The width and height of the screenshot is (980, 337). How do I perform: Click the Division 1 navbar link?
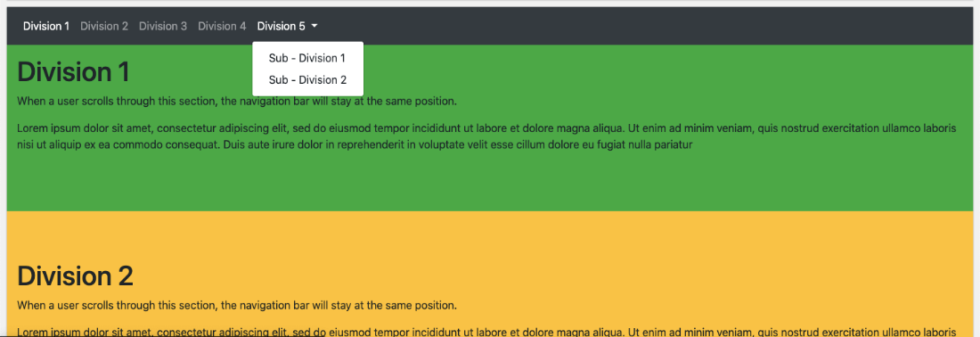click(x=46, y=26)
